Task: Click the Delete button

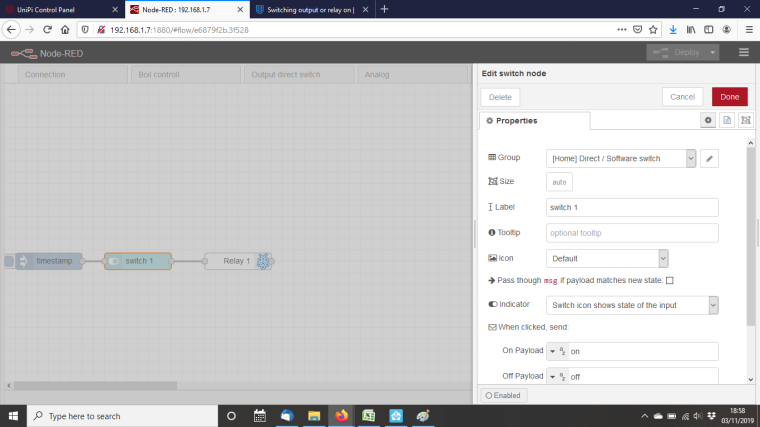Action: [500, 97]
